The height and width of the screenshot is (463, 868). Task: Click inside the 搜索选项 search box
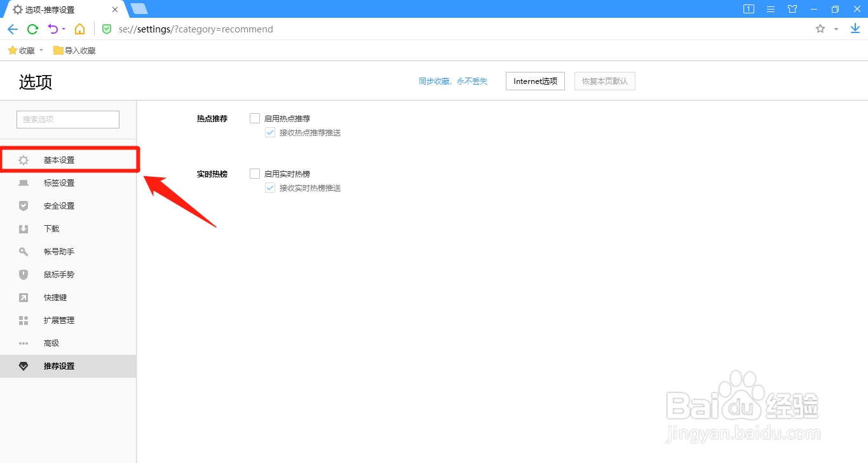click(x=67, y=119)
